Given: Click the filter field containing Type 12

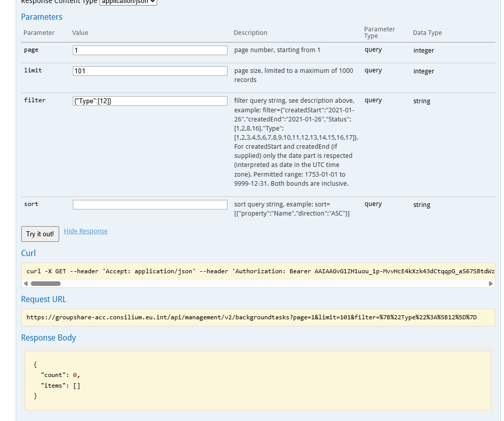Looking at the screenshot, I should (150, 100).
